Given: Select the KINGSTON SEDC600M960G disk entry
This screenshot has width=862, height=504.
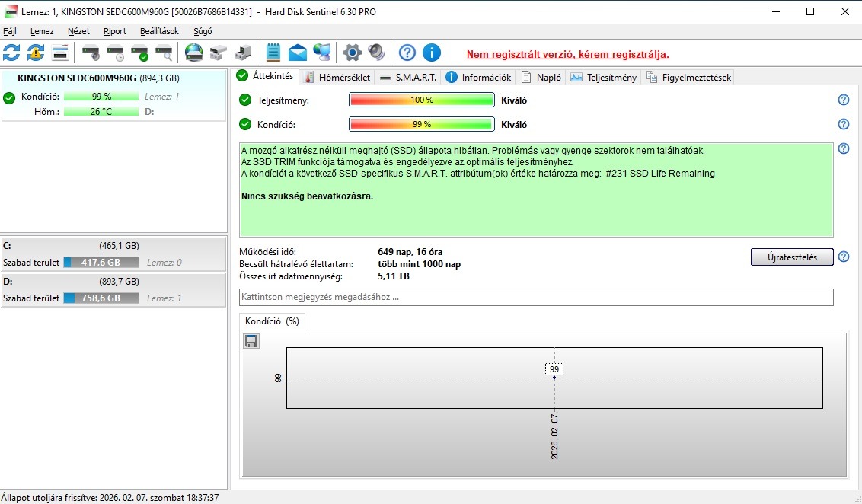Looking at the screenshot, I should [113, 95].
